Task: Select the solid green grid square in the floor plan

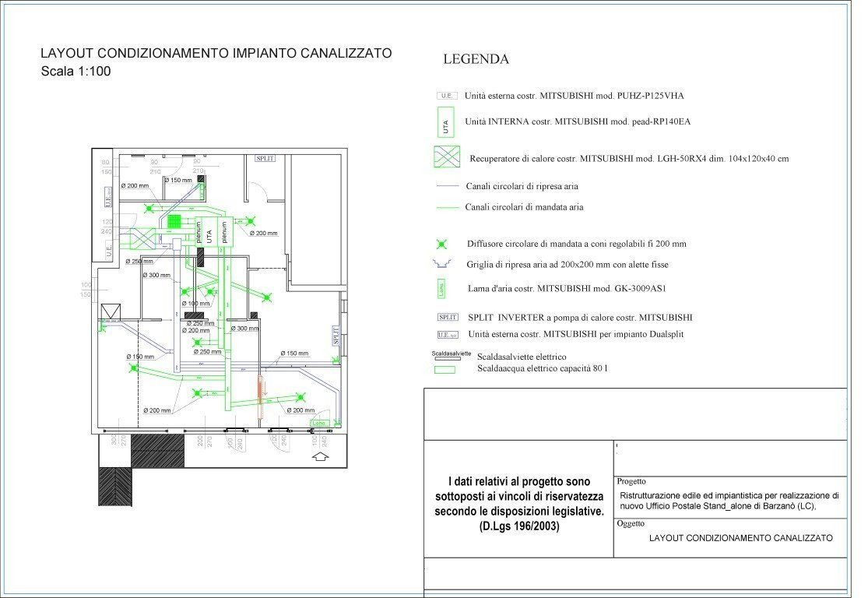Action: tap(174, 221)
